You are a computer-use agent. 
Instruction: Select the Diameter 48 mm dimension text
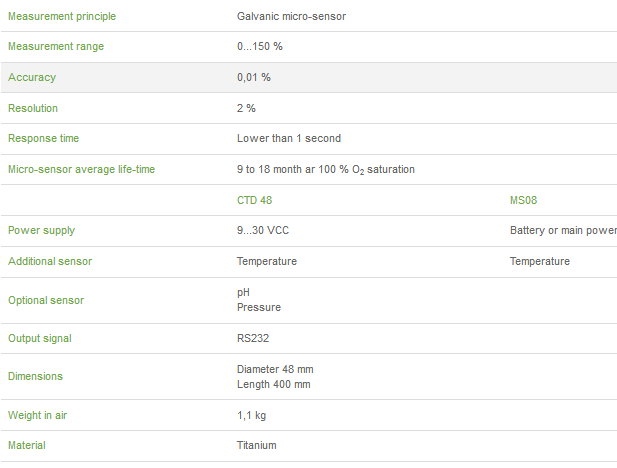275,369
